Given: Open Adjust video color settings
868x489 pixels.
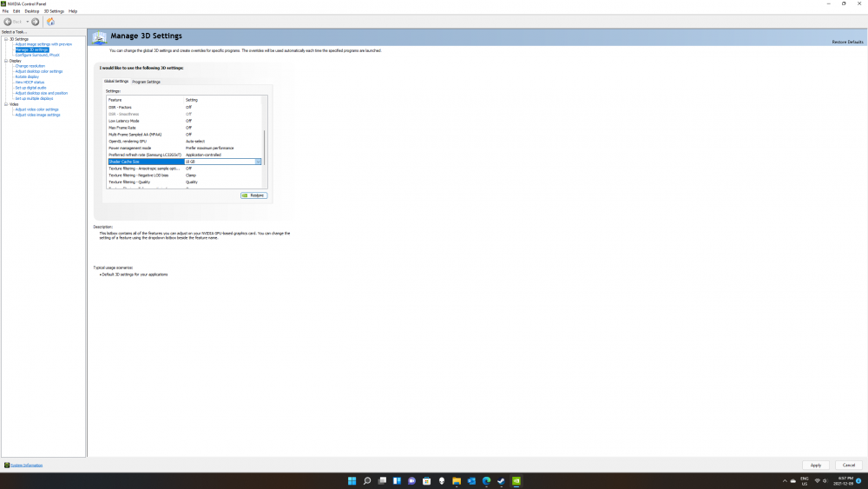Looking at the screenshot, I should point(36,109).
